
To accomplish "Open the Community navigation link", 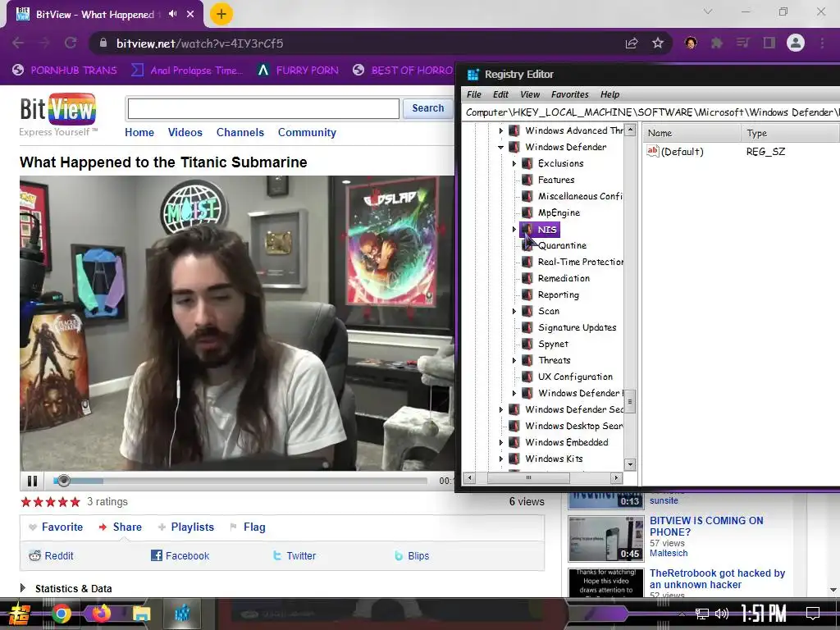I will click(x=307, y=132).
